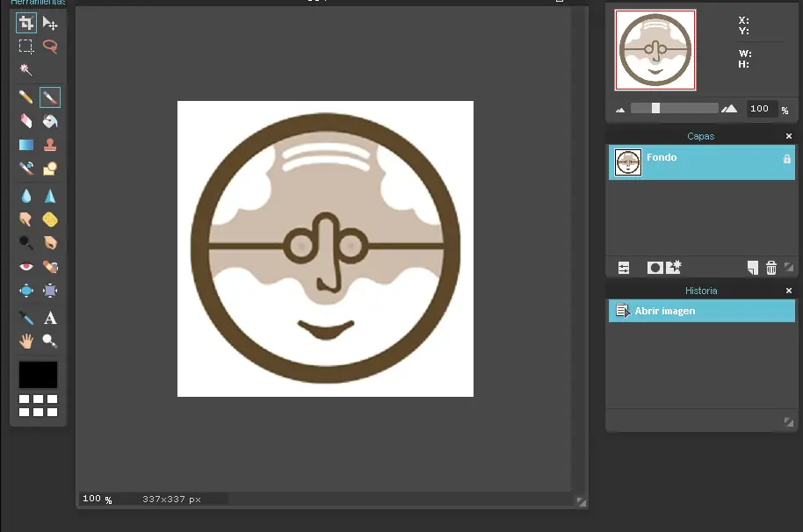Pick the Color Picker eyedropper tool
This screenshot has height=532, width=803.
pyautogui.click(x=26, y=318)
